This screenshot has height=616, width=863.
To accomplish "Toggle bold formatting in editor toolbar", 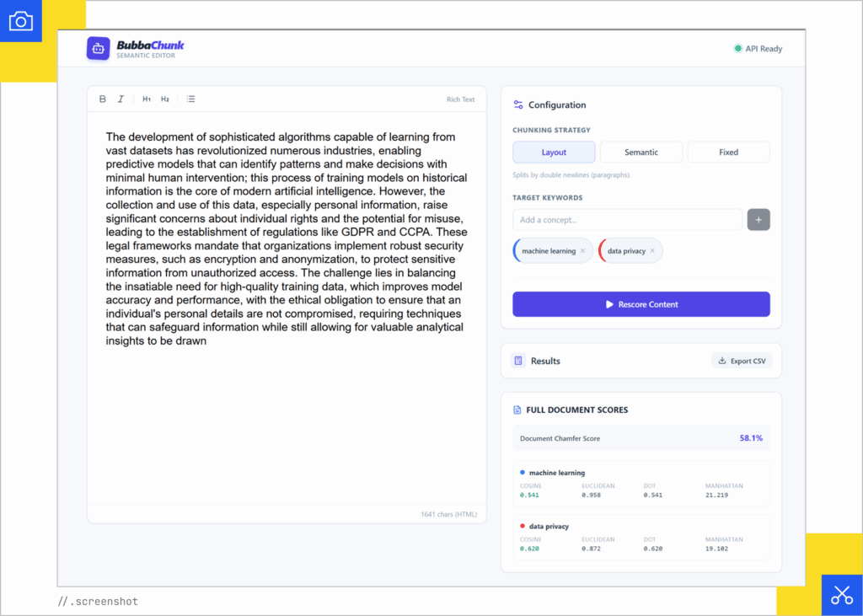I will click(x=103, y=99).
